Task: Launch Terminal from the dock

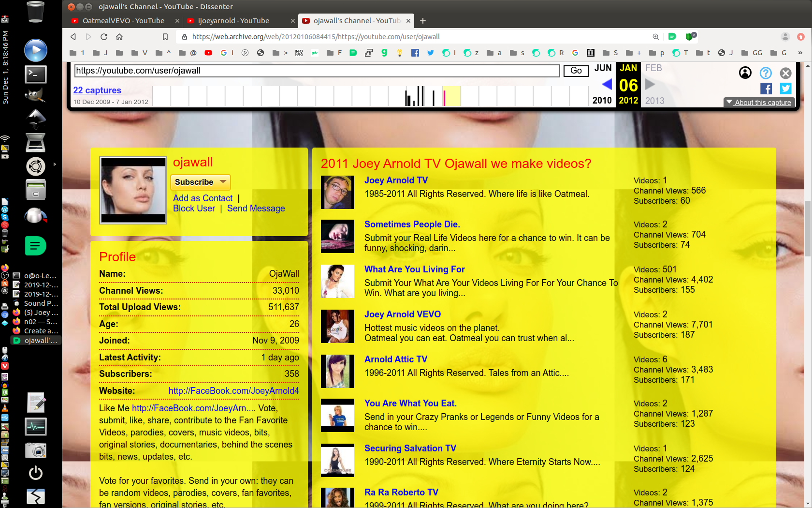Action: click(x=36, y=74)
